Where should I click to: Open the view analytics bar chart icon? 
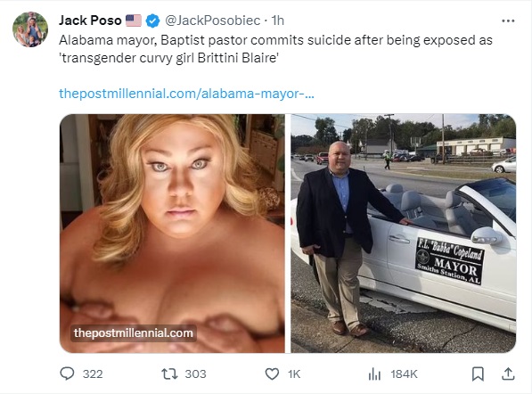coord(374,374)
